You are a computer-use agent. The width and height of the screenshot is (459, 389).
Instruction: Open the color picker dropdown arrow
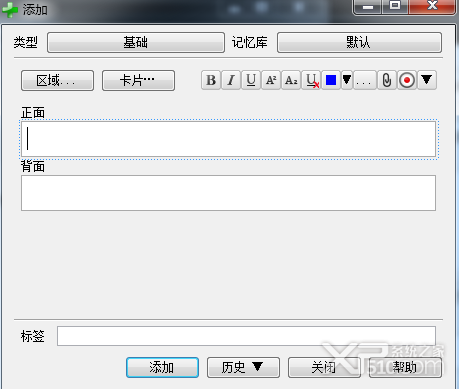pos(347,80)
